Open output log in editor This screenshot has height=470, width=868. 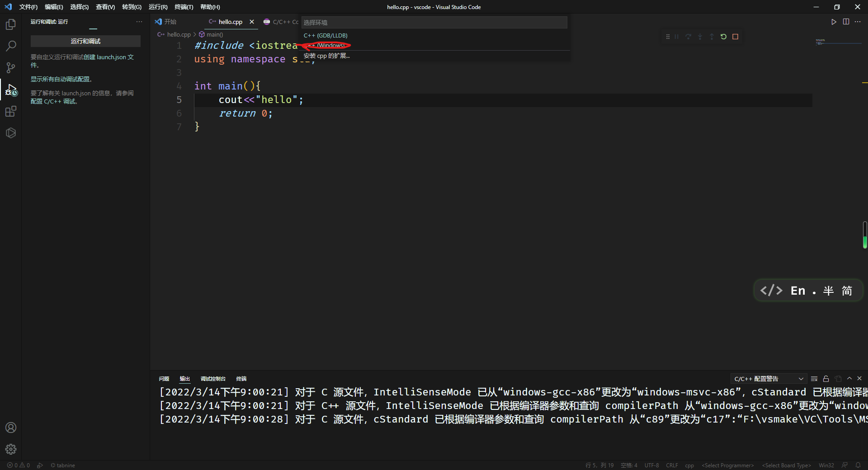tap(838, 379)
